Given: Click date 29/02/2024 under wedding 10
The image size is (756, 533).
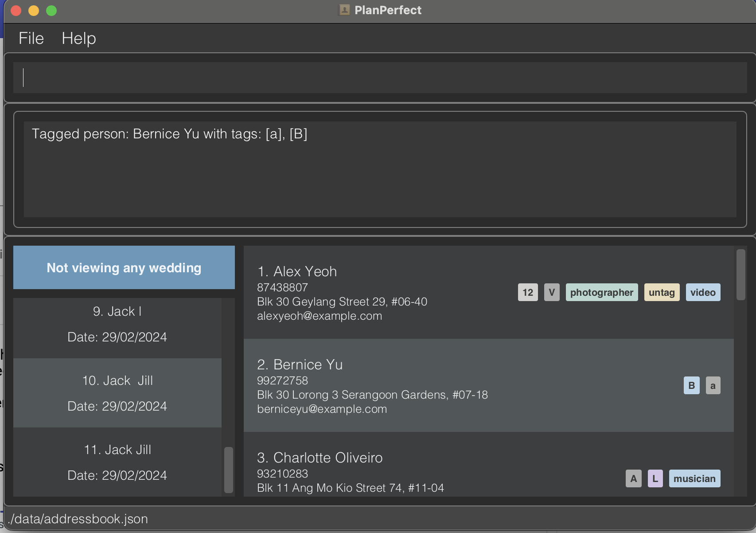Looking at the screenshot, I should point(117,406).
